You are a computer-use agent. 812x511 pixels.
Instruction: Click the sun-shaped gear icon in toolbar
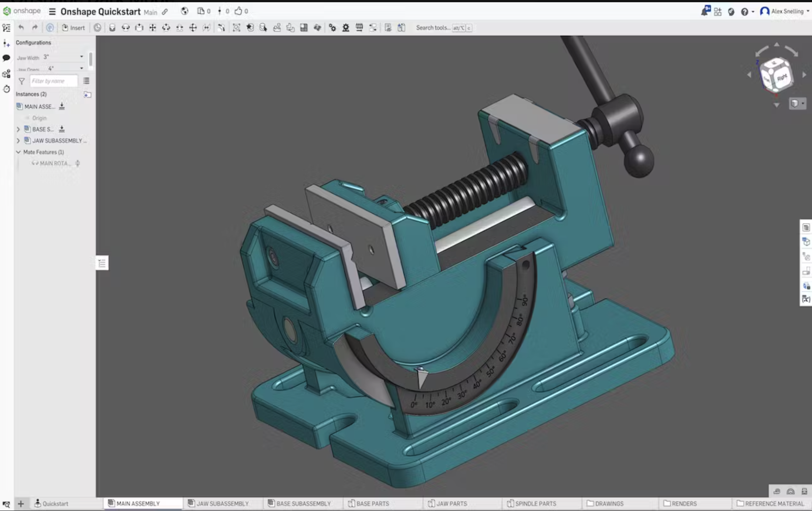[346, 28]
